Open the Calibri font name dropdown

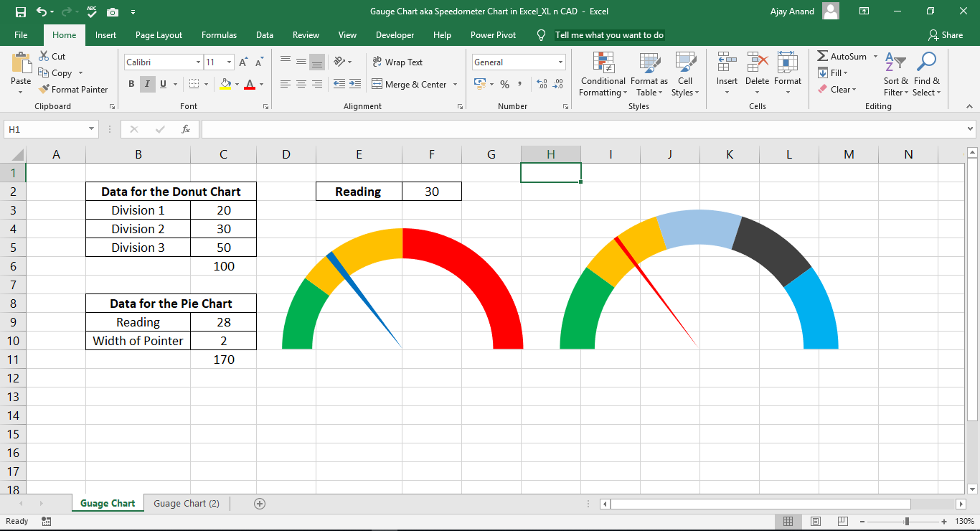[x=198, y=62]
